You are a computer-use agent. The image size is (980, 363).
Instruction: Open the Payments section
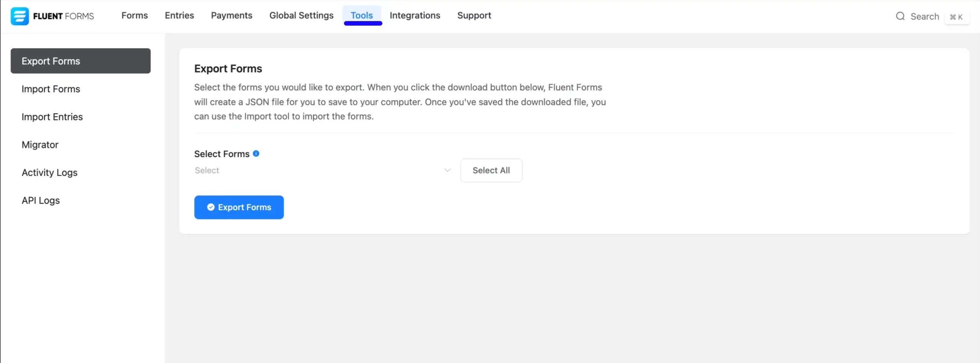232,15
